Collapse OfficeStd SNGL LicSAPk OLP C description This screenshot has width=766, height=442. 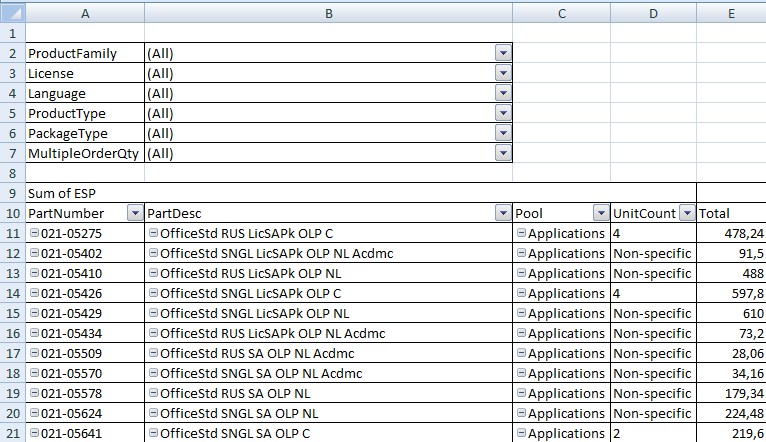click(153, 293)
